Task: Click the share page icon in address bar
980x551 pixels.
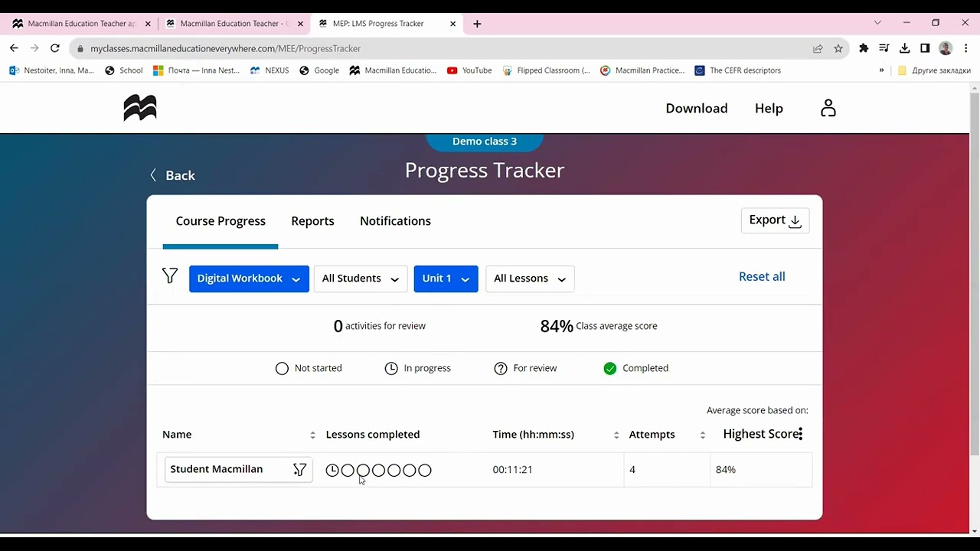Action: coord(818,48)
